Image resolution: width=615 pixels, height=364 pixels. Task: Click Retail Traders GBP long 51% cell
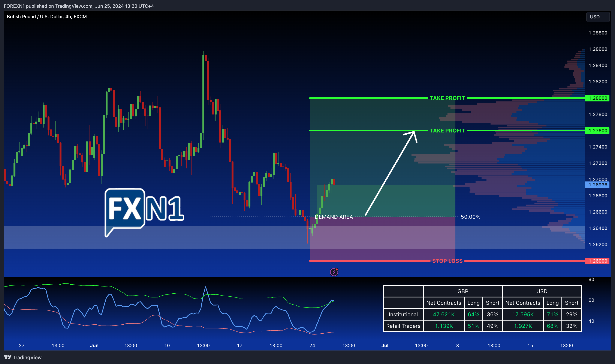click(x=473, y=326)
